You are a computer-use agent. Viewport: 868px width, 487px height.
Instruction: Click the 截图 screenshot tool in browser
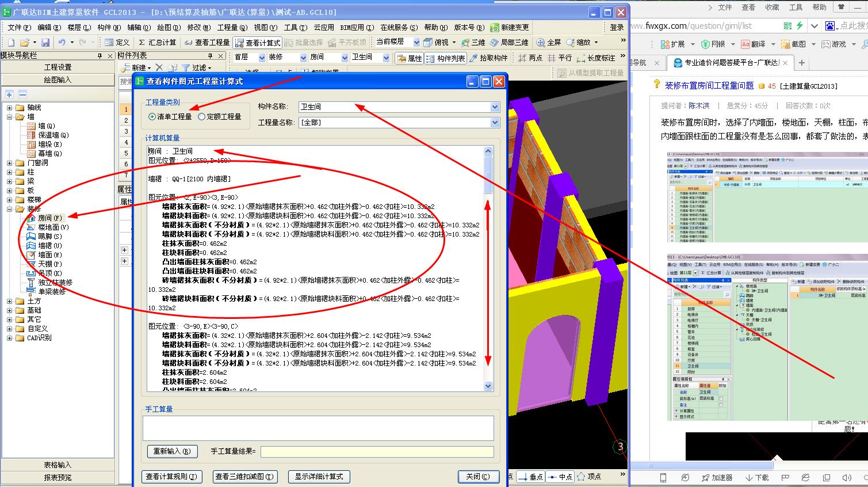(x=793, y=44)
